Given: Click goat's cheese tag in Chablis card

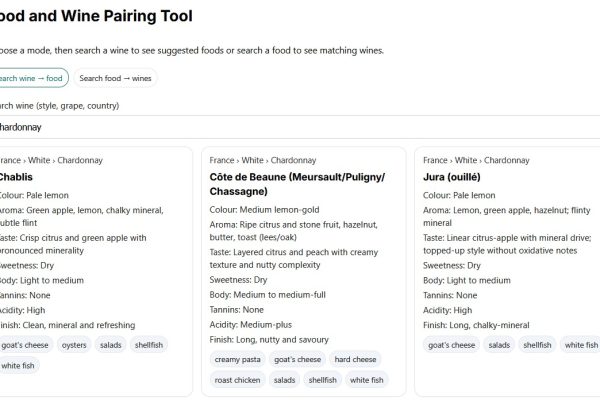Looking at the screenshot, I should click(x=25, y=345).
